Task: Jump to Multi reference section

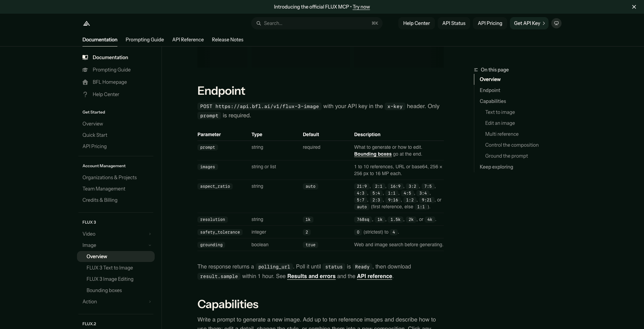Action: click(x=502, y=134)
